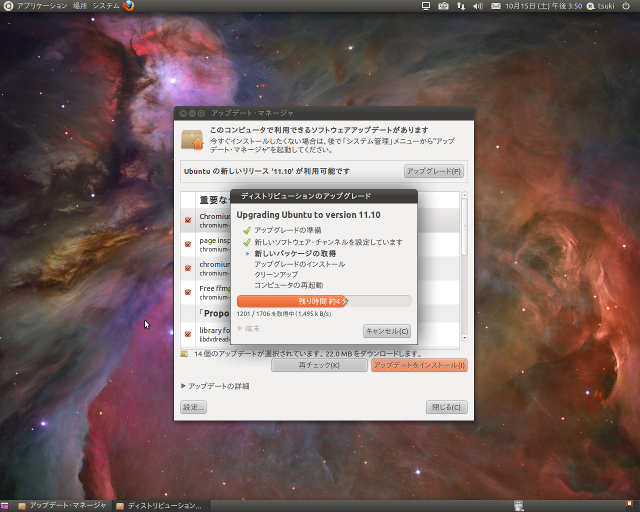This screenshot has height=512, width=640.
Task: Click the アップグレード(P) button
Action: point(434,171)
